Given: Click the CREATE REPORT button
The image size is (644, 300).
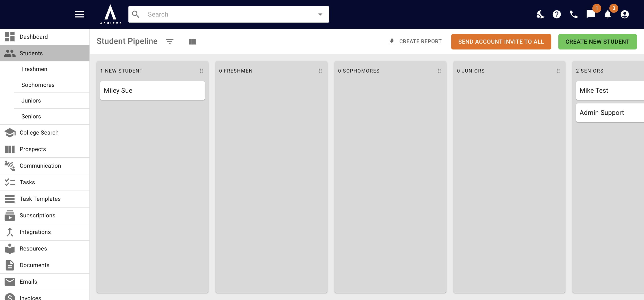Looking at the screenshot, I should (415, 42).
